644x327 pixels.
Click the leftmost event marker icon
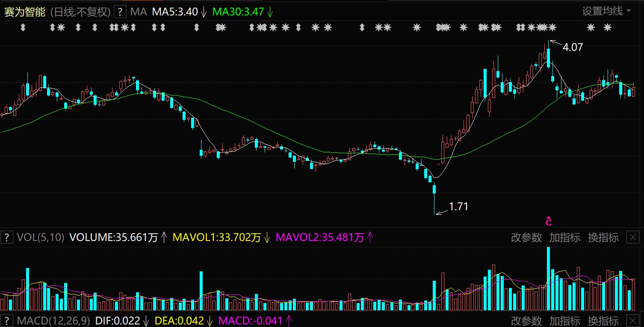[x=23, y=28]
